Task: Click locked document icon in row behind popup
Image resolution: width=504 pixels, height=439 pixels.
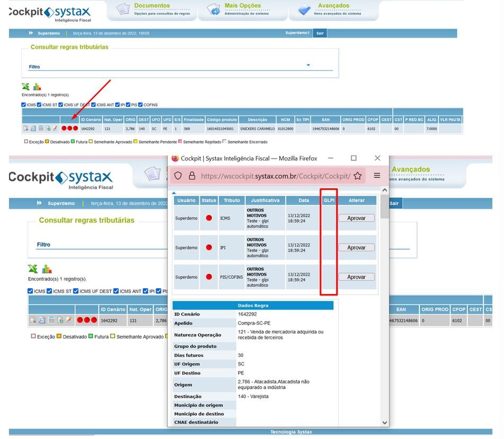Action: [x=33, y=320]
